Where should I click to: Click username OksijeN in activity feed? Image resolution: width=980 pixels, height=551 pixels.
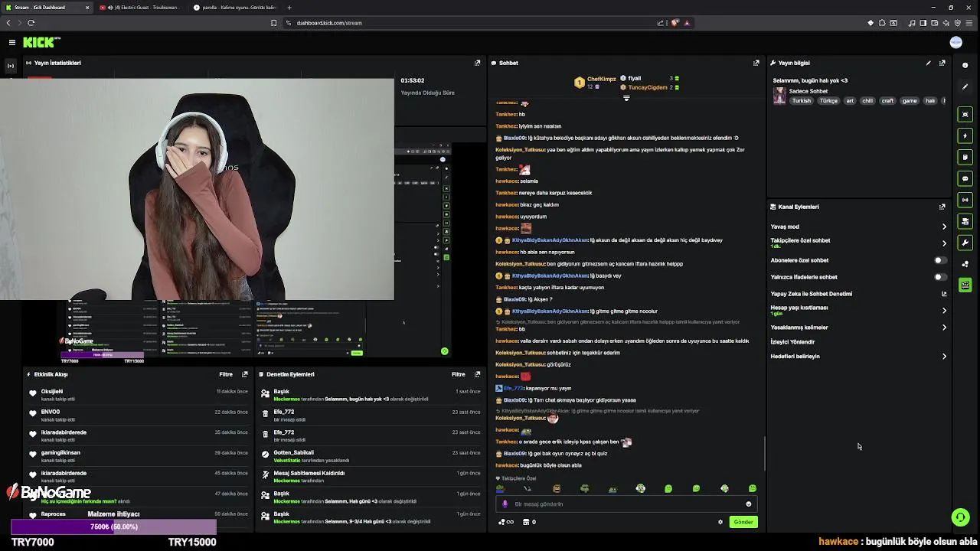coord(52,392)
